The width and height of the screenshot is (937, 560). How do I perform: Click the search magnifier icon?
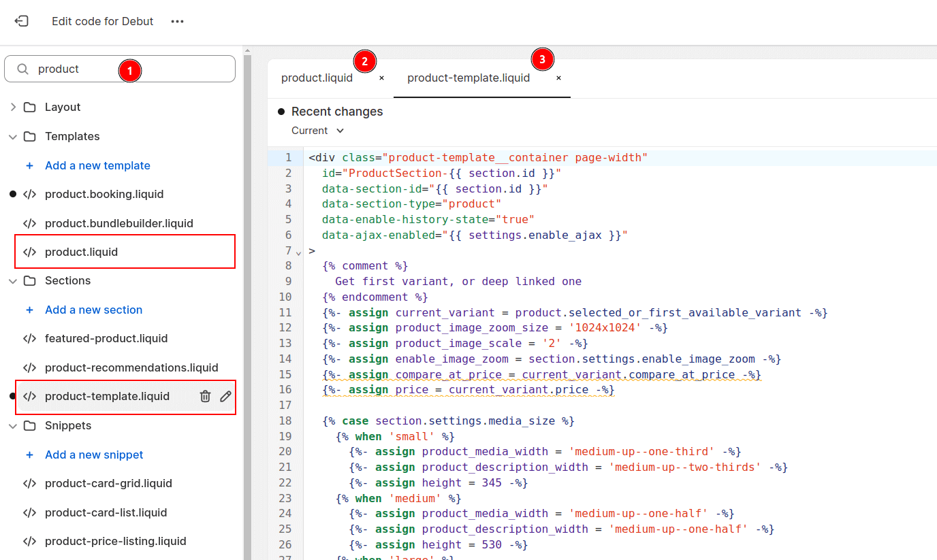[x=23, y=69]
